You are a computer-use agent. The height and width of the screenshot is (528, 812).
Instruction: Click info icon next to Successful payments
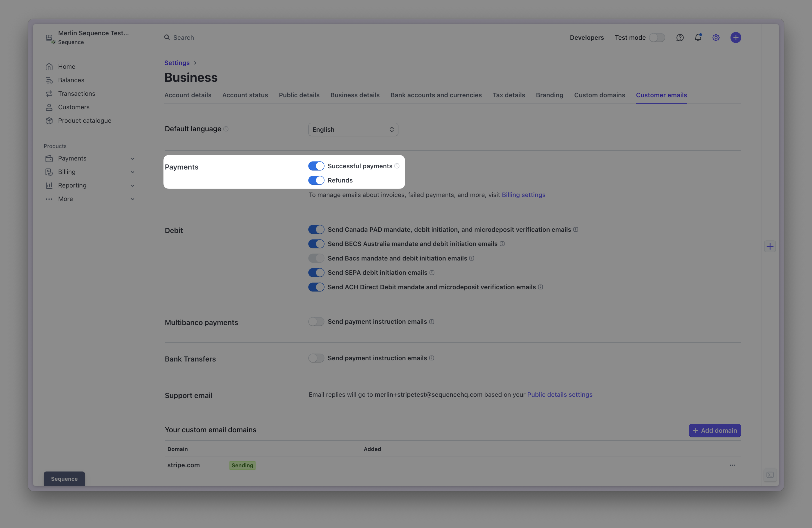(397, 166)
